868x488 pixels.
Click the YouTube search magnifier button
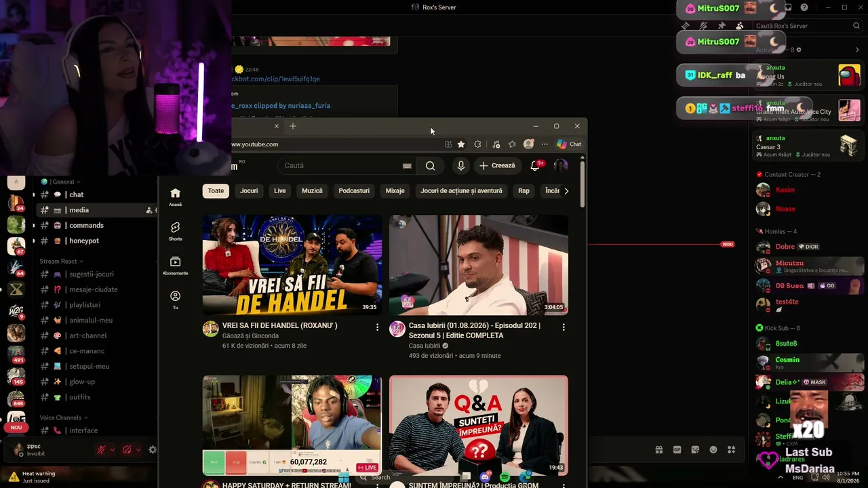pos(430,165)
